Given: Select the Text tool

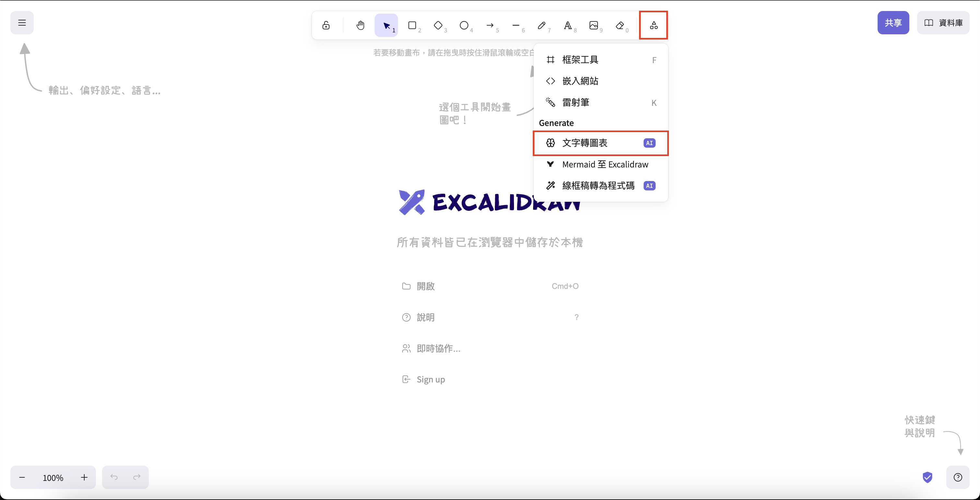Looking at the screenshot, I should point(567,26).
